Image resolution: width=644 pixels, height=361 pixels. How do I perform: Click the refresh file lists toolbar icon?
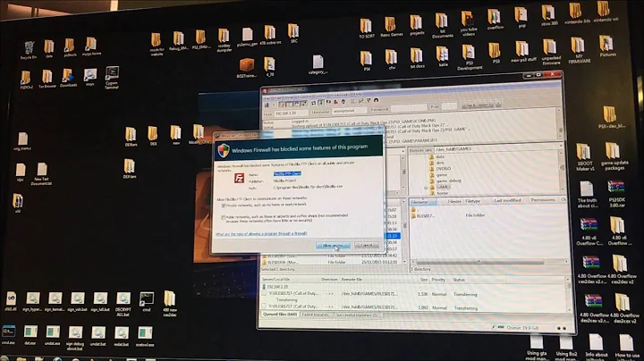313,103
